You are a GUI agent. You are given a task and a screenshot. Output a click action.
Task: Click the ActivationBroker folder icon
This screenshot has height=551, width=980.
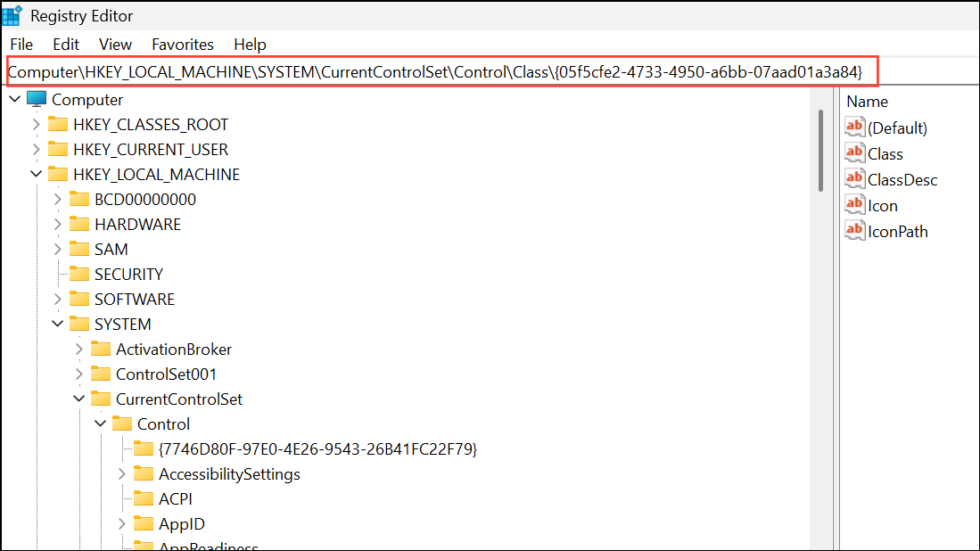[101, 349]
